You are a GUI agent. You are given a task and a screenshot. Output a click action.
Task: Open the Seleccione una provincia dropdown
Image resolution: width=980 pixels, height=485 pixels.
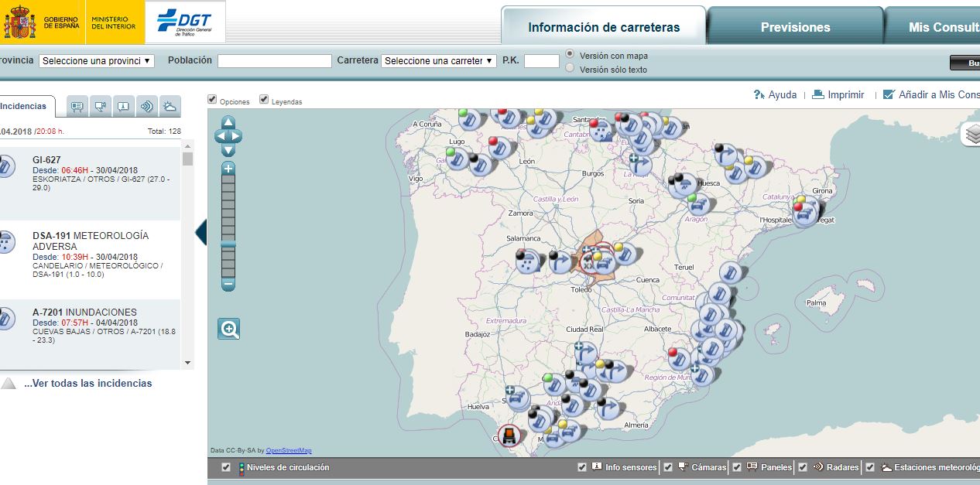[96, 60]
